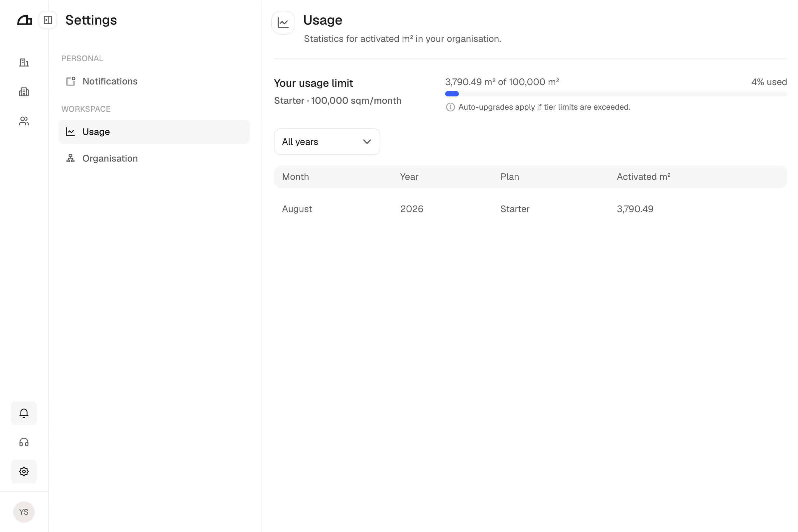
Task: Click the Settings title text
Action: coord(91,20)
